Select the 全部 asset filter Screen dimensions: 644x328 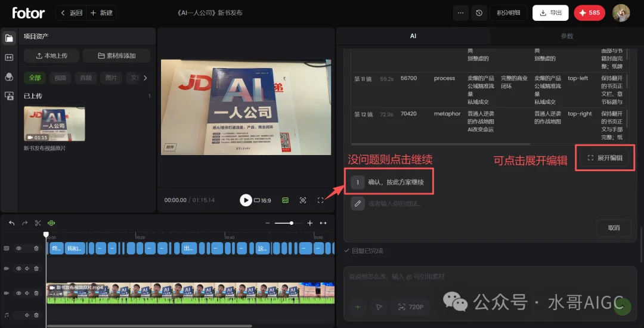35,78
